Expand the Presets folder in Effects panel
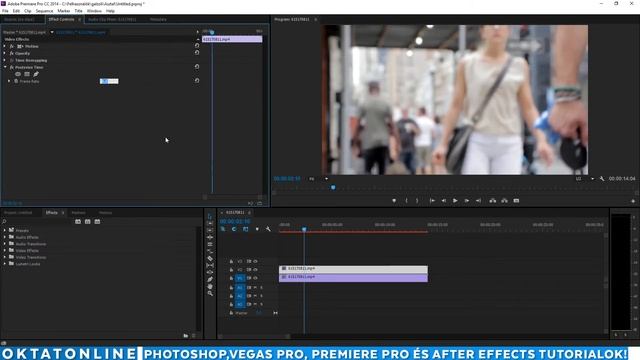The width and height of the screenshot is (640, 360). pos(4,230)
